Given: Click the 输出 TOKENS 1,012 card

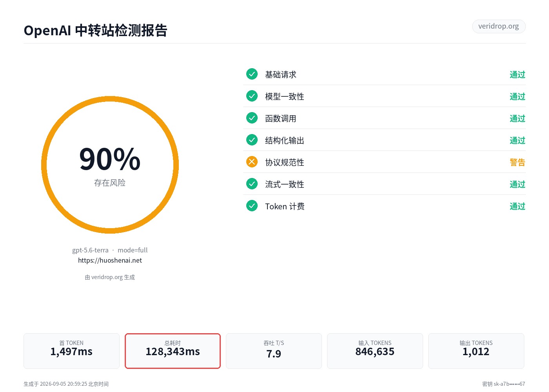Looking at the screenshot, I should click(476, 351).
